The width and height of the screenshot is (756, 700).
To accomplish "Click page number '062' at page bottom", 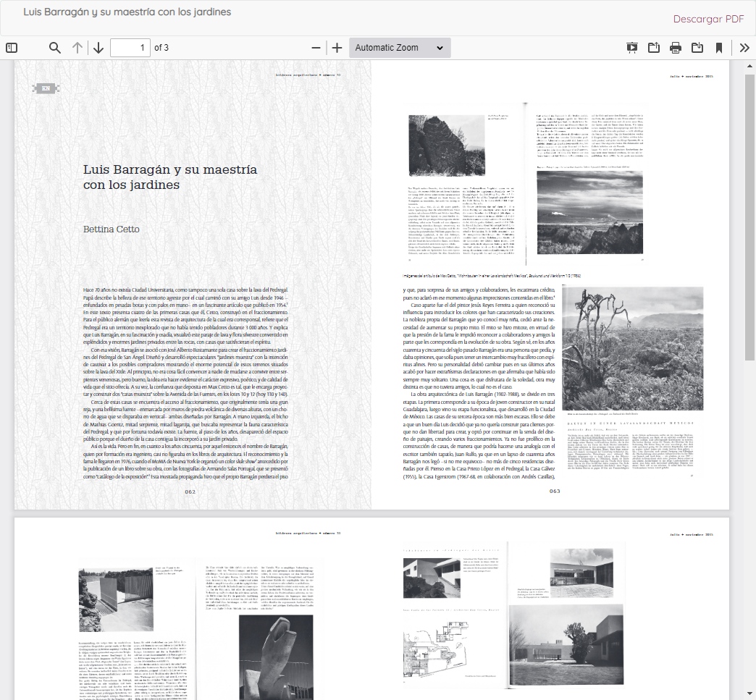I will [190, 492].
